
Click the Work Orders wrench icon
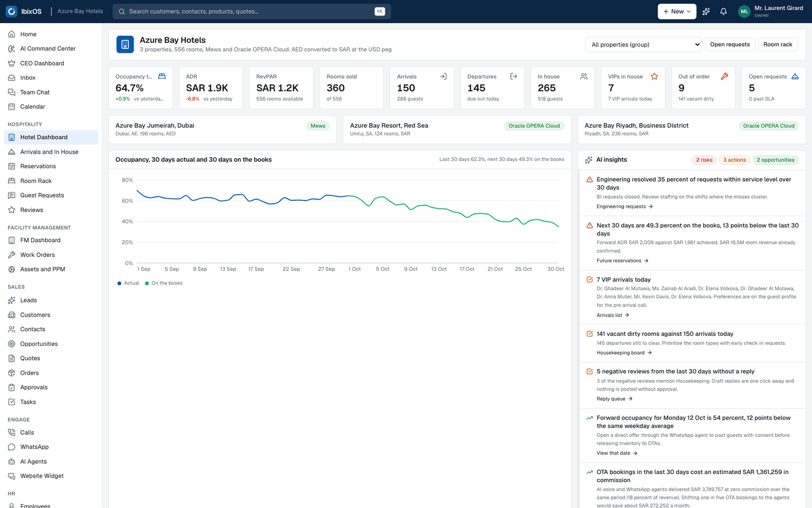pyautogui.click(x=12, y=255)
